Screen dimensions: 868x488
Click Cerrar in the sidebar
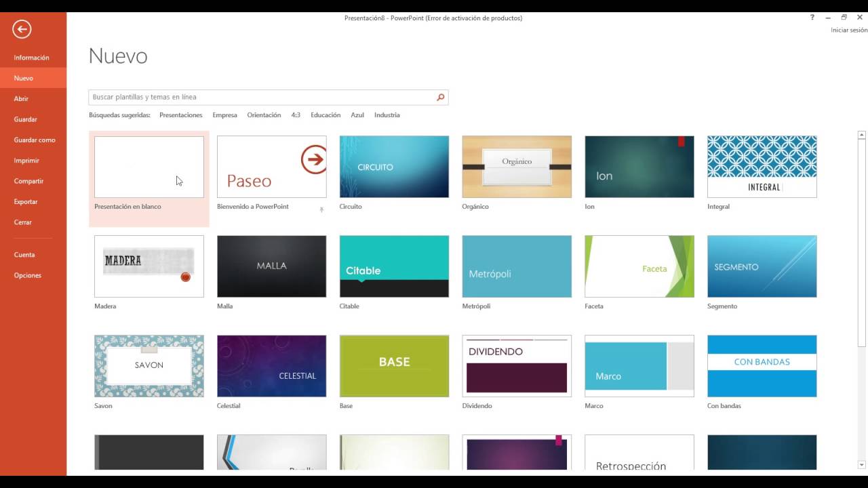23,222
